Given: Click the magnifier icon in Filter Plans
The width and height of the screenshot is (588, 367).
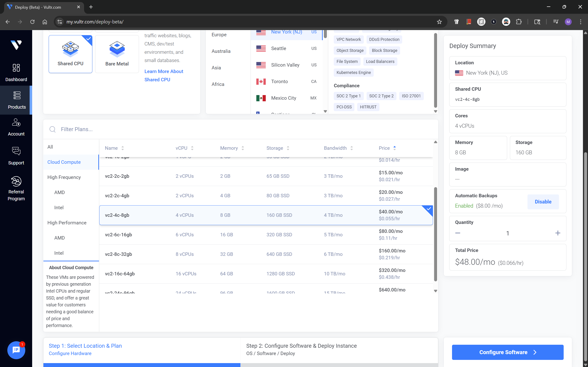Looking at the screenshot, I should pos(52,129).
